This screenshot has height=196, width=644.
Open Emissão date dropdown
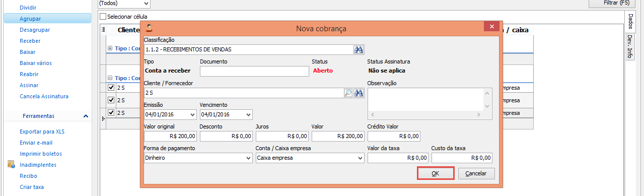tap(192, 114)
